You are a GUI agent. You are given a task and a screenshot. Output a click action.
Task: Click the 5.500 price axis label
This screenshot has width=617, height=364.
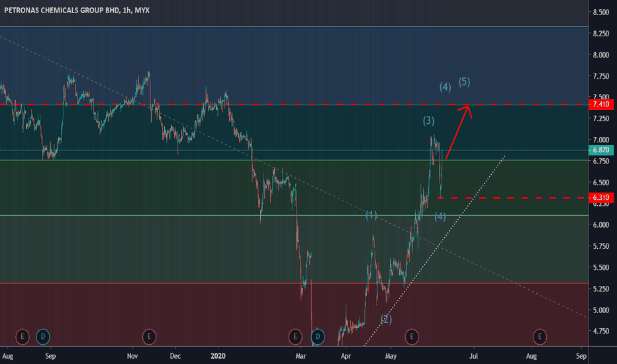point(601,267)
